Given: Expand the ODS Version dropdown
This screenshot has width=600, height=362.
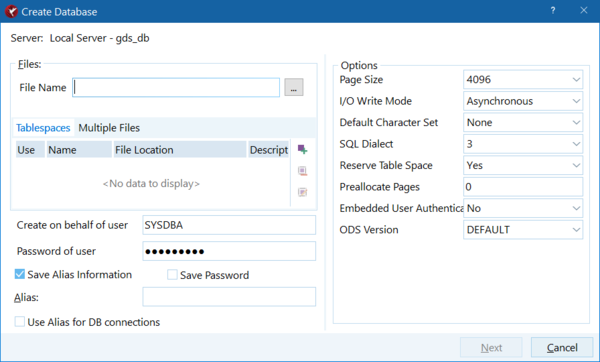Looking at the screenshot, I should 576,230.
